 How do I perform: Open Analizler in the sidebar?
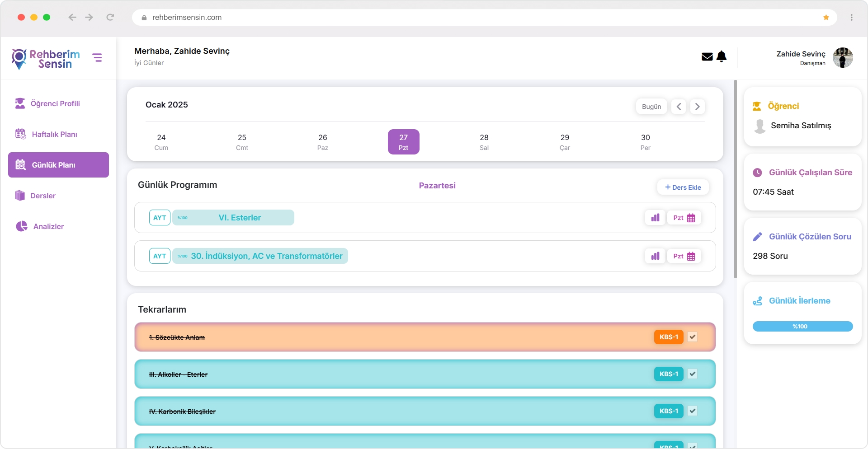coord(48,226)
